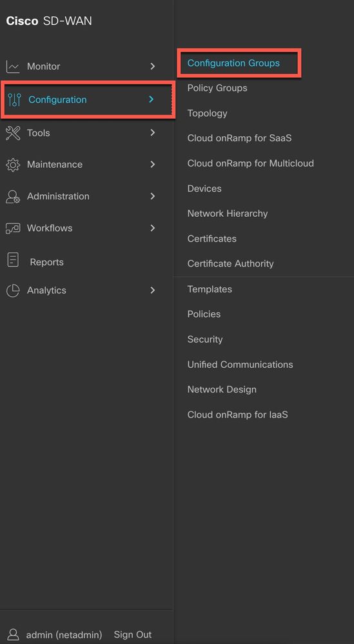The image size is (354, 644).
Task: Click the admin user profile icon
Action: pyautogui.click(x=14, y=634)
